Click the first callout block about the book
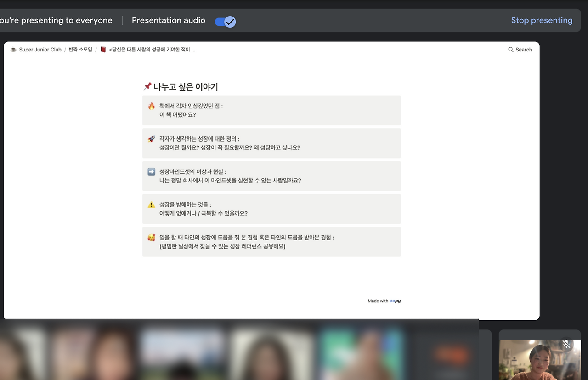This screenshot has height=380, width=588. click(x=271, y=110)
